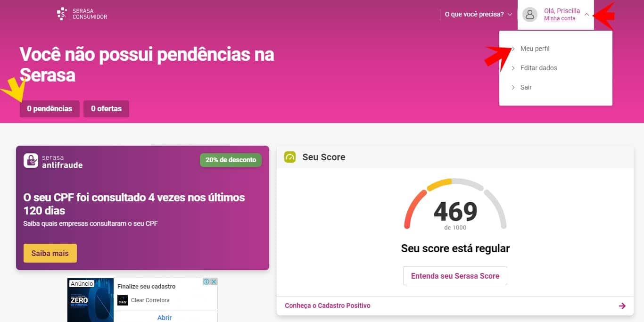
Task: Click the Saiba mais button
Action: click(x=50, y=253)
